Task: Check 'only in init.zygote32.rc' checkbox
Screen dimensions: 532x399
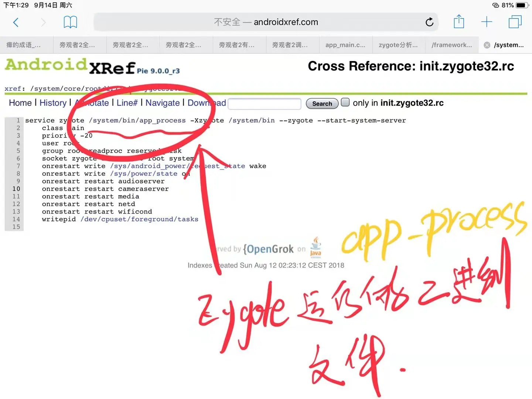Action: pyautogui.click(x=345, y=102)
